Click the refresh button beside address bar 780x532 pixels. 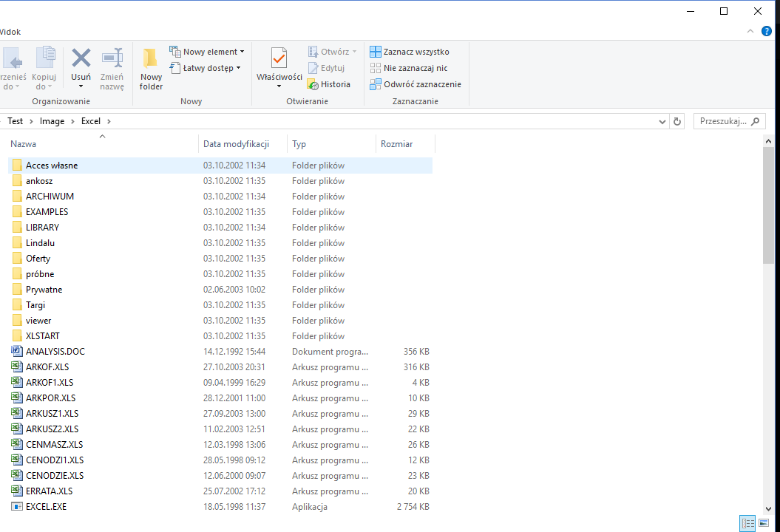click(x=677, y=121)
